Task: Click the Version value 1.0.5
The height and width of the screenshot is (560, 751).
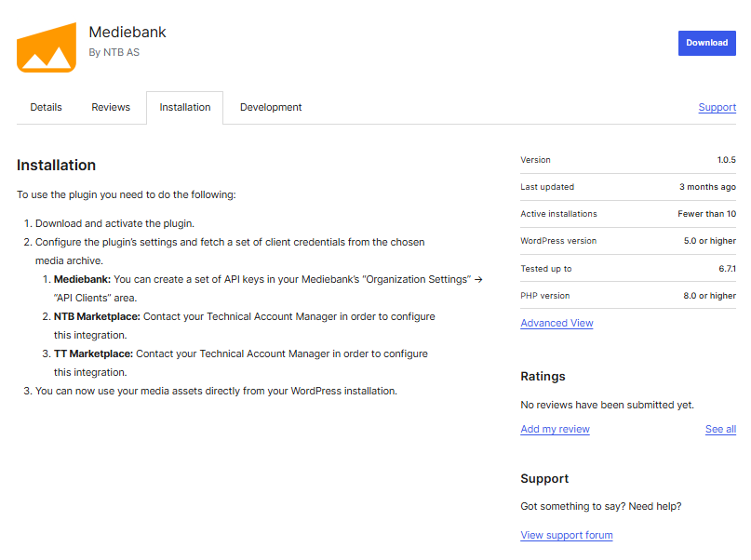Action: 726,160
